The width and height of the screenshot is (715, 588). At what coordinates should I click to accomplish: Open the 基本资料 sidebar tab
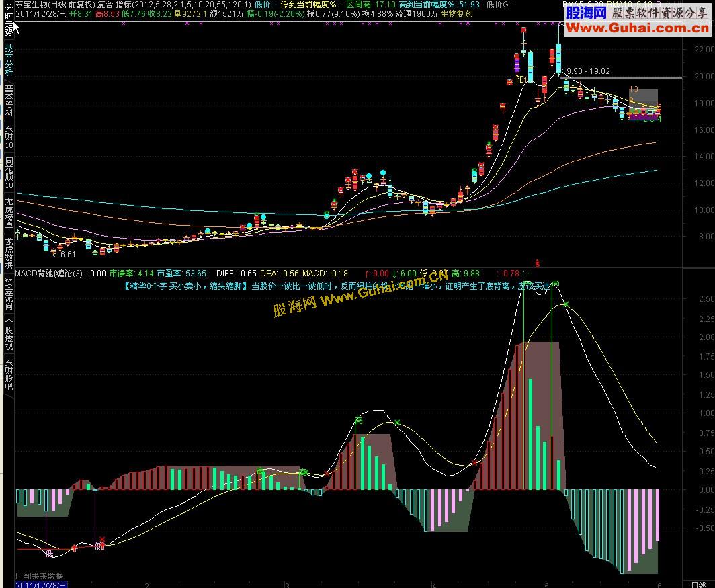[9, 100]
